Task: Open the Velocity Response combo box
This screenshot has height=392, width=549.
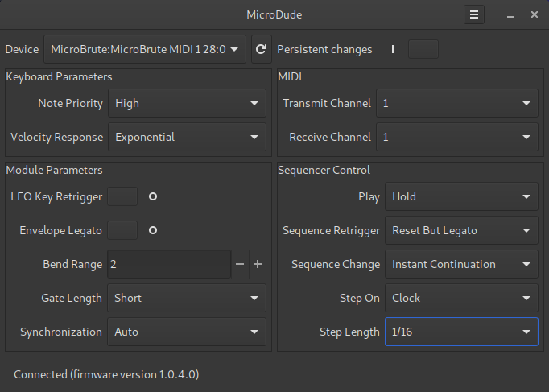Action: point(186,137)
